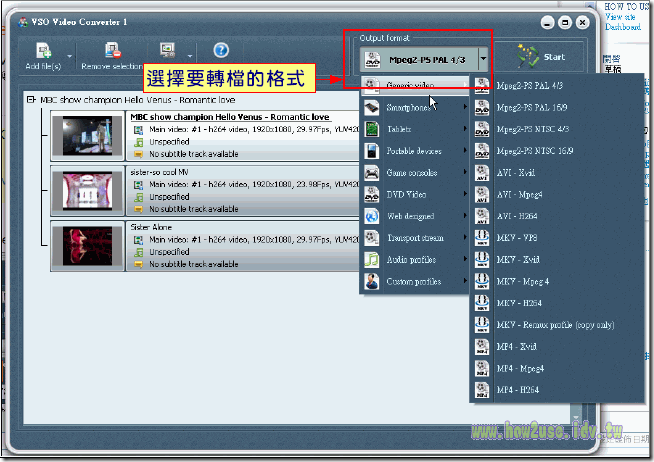This screenshot has height=462, width=654.
Task: Click the Output format dropdown arrow
Action: click(483, 59)
